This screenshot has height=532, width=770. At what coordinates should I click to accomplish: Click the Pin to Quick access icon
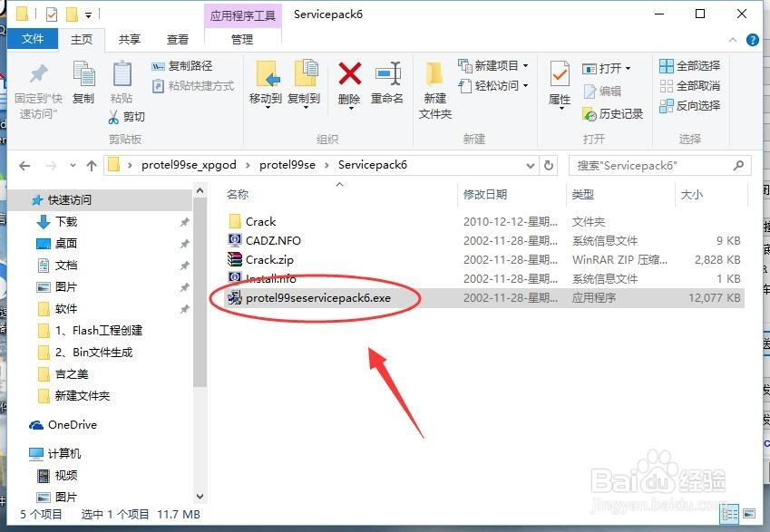coord(38,74)
